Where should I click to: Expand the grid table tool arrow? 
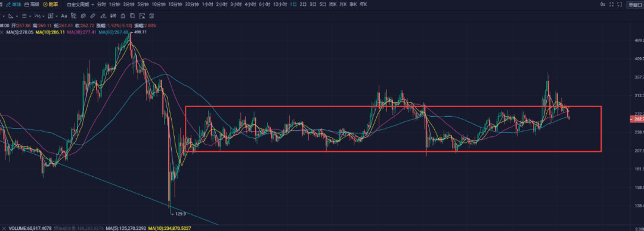click(57, 17)
